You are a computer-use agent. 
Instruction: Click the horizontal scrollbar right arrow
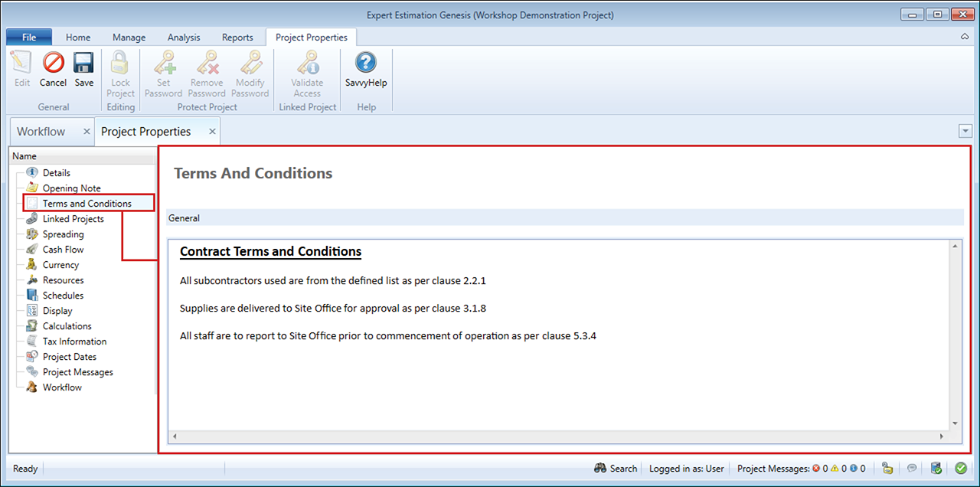(942, 436)
